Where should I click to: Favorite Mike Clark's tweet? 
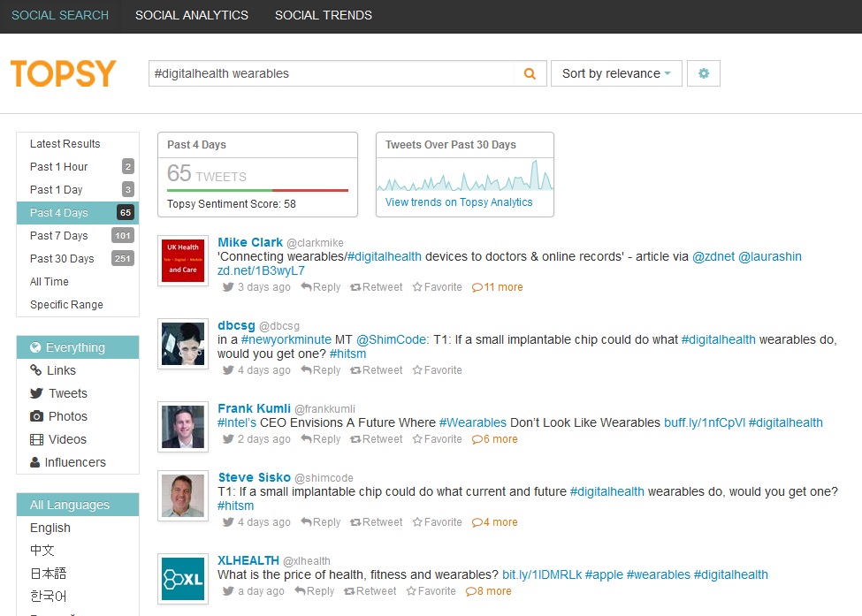[438, 287]
